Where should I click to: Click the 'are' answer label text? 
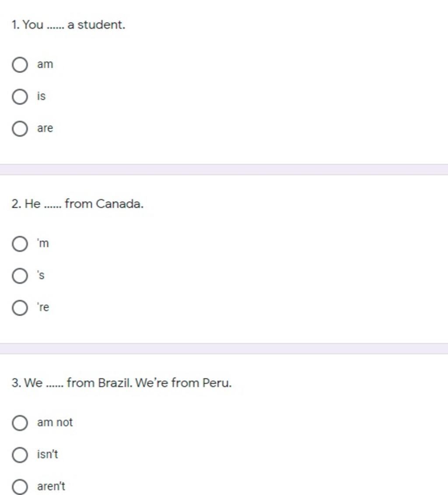pos(45,128)
